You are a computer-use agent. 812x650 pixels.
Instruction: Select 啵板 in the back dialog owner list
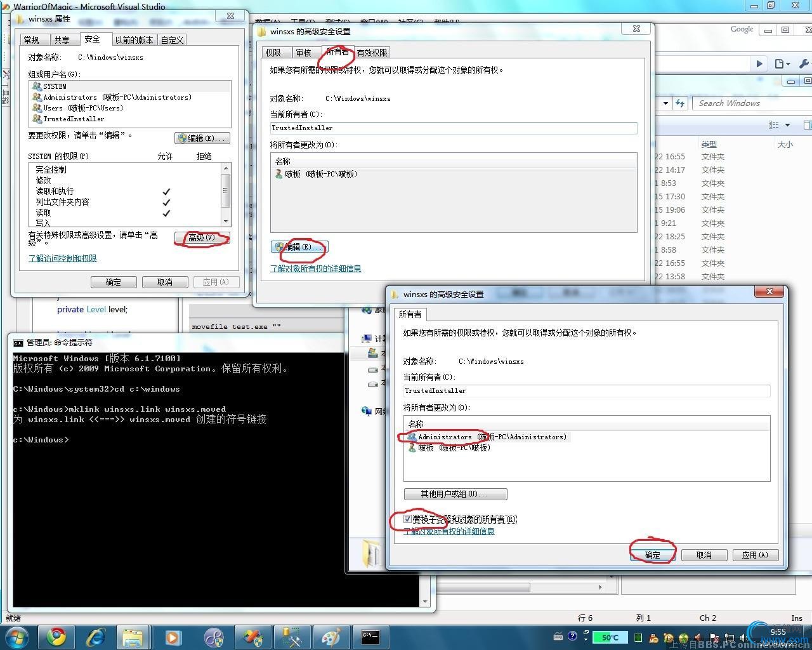(x=316, y=174)
